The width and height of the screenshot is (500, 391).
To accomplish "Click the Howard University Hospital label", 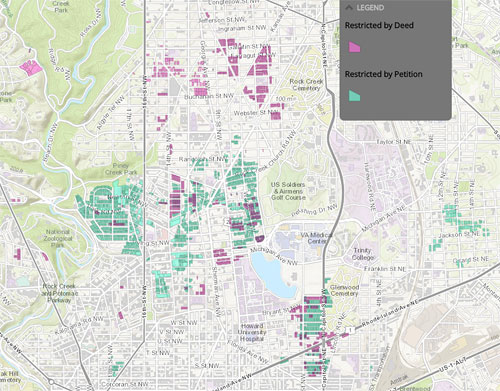I will 252,332.
